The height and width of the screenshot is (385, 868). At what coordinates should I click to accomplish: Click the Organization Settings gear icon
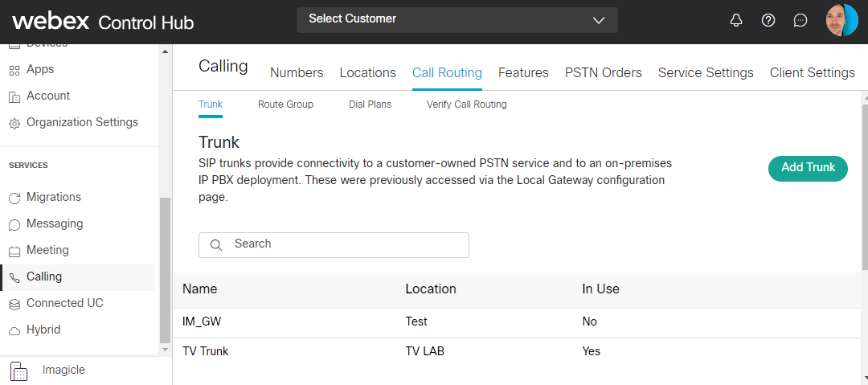pyautogui.click(x=14, y=123)
